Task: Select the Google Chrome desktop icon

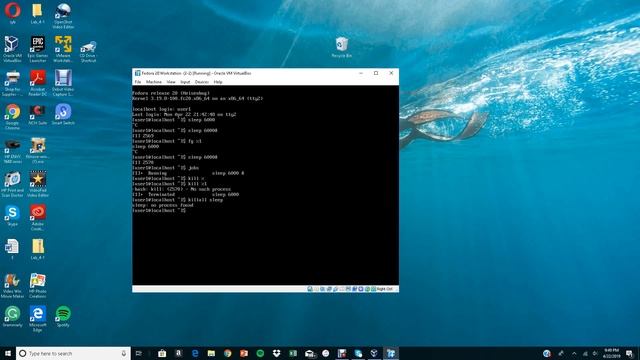Action: click(12, 117)
